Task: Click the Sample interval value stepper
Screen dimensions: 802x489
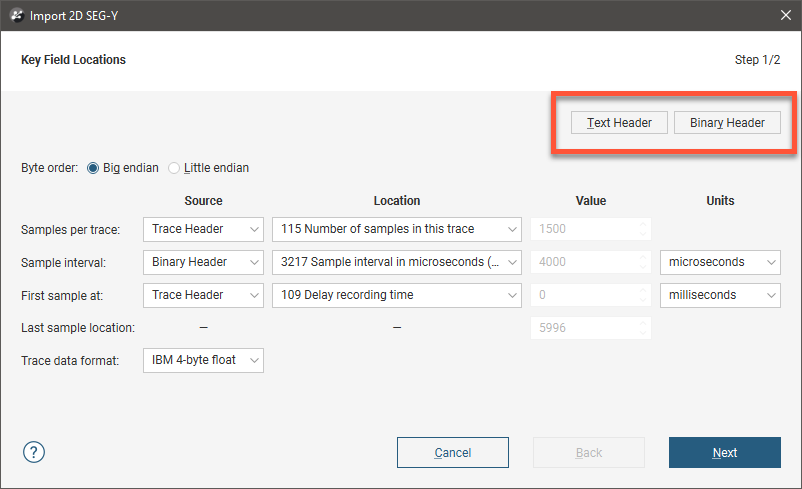Action: pos(643,262)
